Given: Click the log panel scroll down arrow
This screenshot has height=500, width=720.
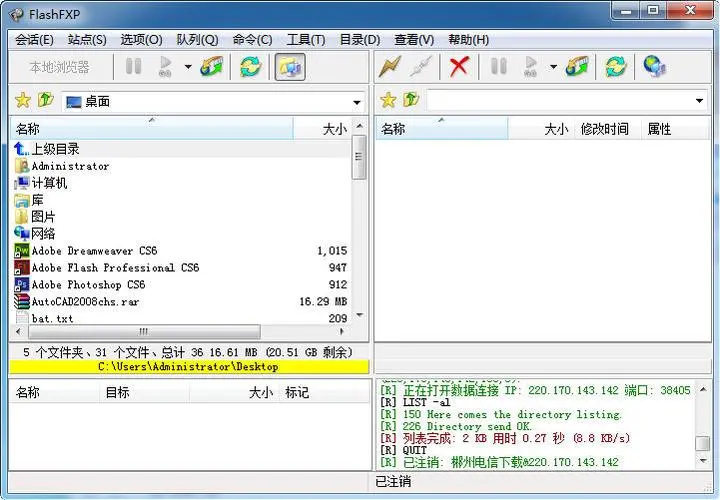Looking at the screenshot, I should [703, 460].
